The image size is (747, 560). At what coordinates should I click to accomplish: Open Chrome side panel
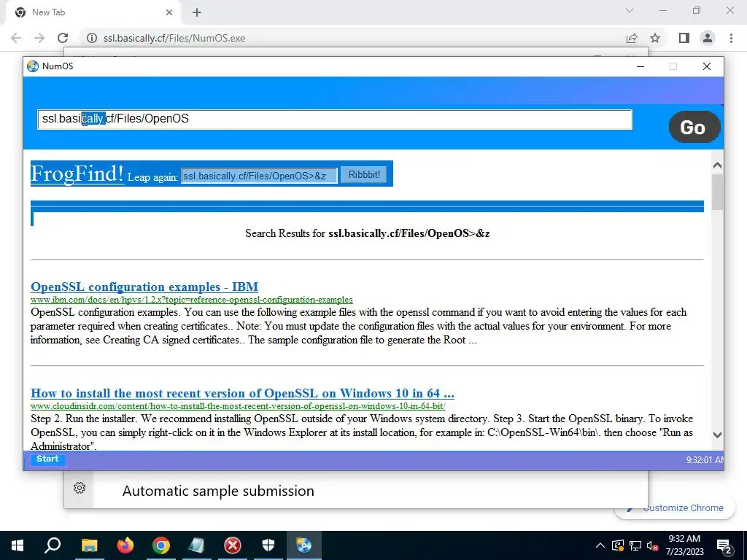pyautogui.click(x=684, y=38)
